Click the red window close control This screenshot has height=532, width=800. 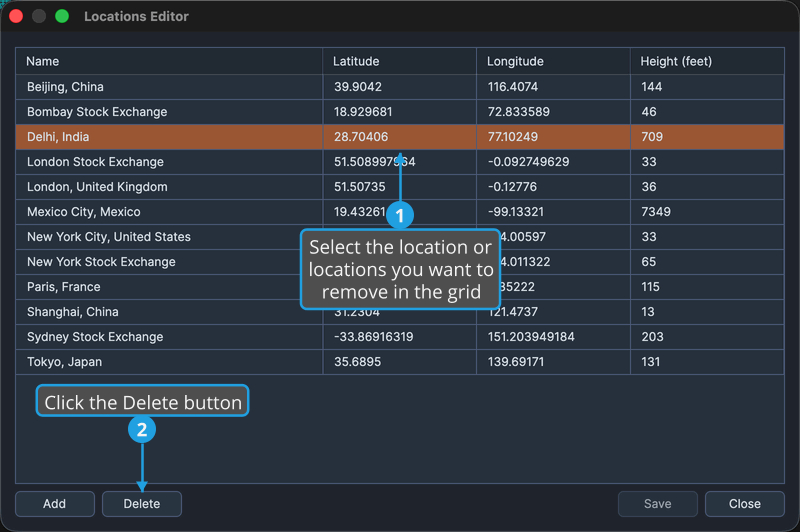(x=16, y=16)
